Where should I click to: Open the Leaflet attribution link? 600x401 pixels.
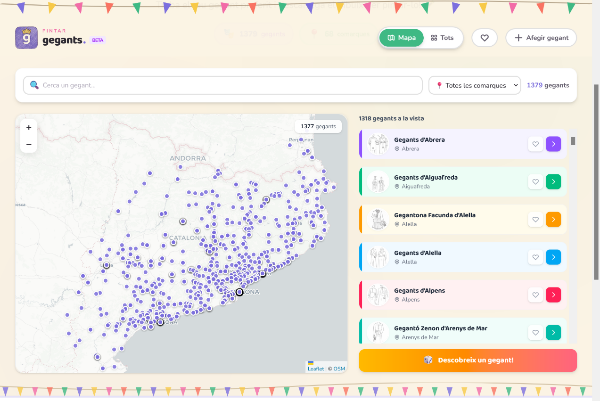pyautogui.click(x=315, y=368)
